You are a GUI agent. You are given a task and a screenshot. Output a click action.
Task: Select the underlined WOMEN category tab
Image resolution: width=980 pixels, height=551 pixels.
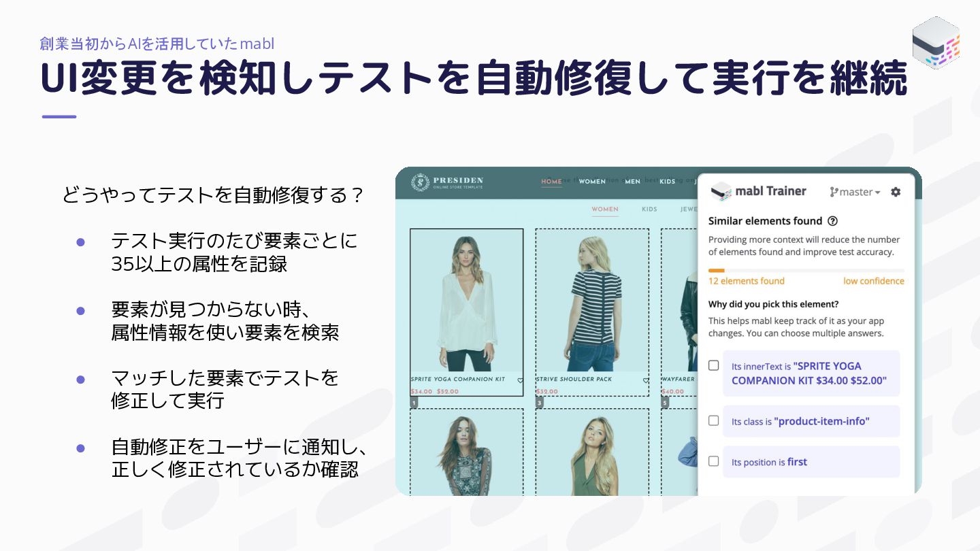click(x=605, y=210)
